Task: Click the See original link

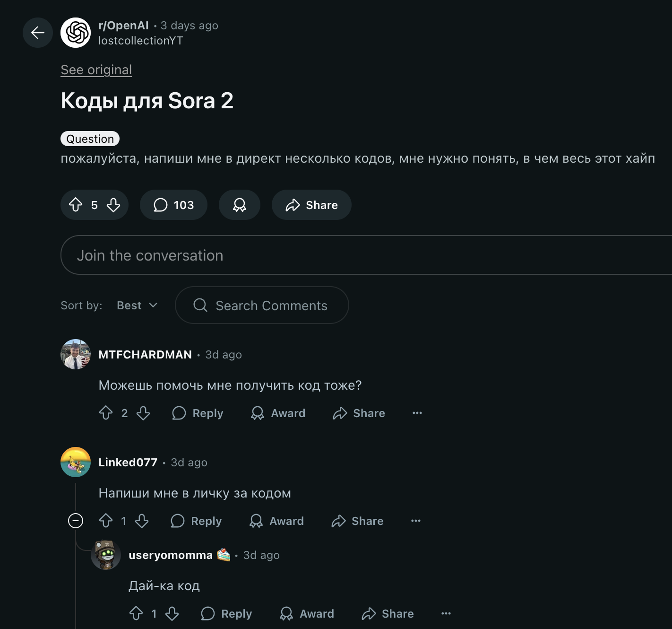Action: pyautogui.click(x=96, y=70)
